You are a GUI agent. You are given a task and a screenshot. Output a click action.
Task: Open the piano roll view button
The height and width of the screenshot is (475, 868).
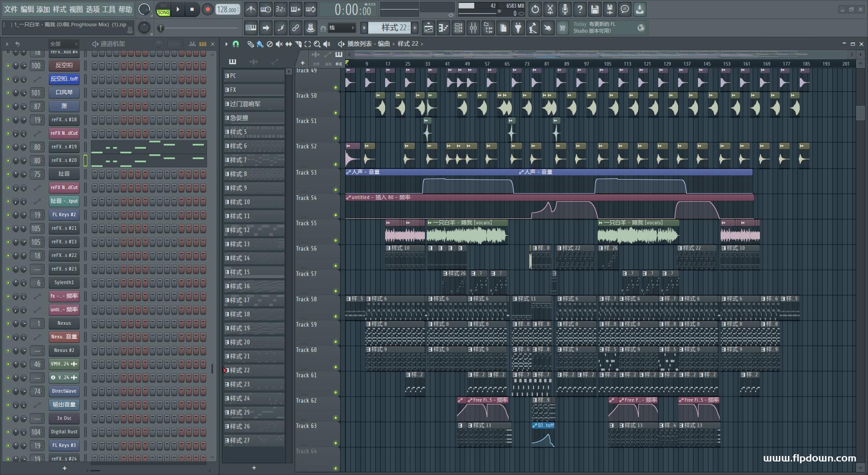click(x=443, y=28)
